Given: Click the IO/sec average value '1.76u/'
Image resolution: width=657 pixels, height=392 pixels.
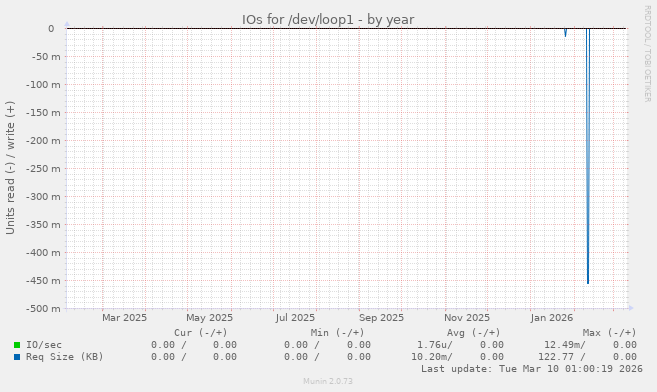Looking at the screenshot, I should (435, 345).
